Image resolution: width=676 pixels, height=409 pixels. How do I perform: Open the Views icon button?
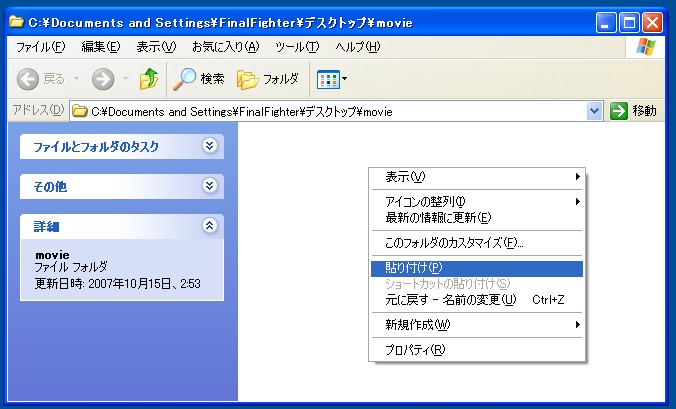[328, 79]
